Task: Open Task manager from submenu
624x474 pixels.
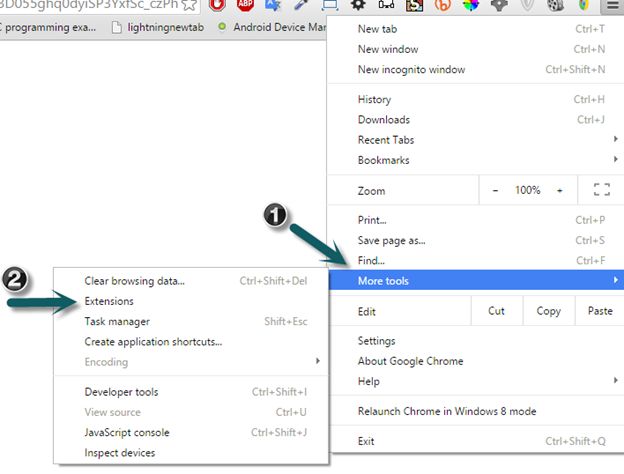Action: pos(191,321)
